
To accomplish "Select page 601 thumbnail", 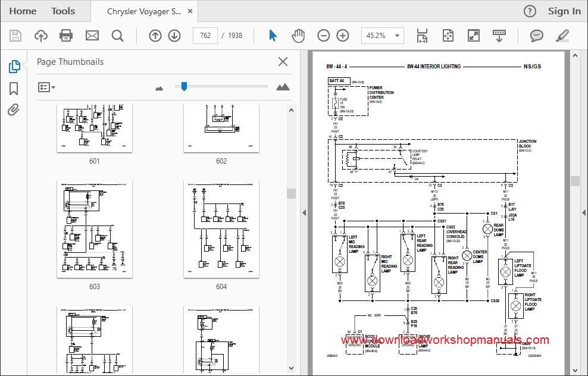I will tap(95, 129).
